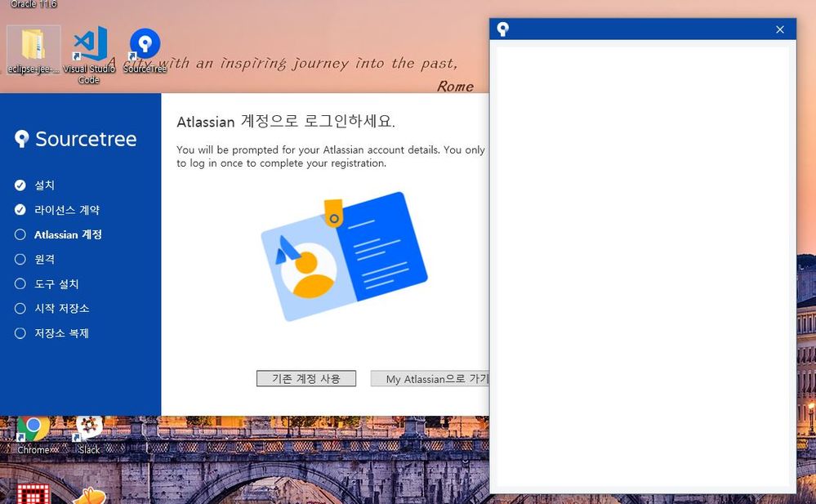Click the ID card illustration
The width and height of the screenshot is (816, 504).
[343, 256]
